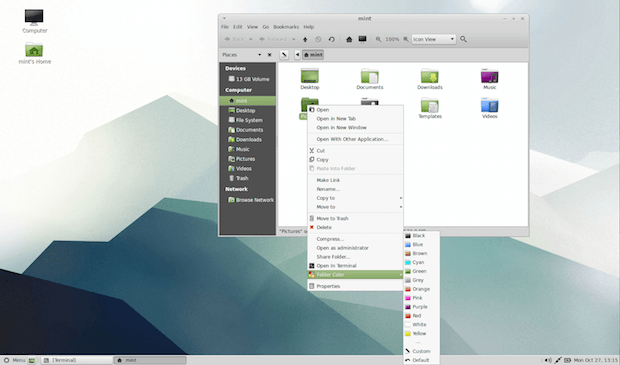Open Trash in the Places sidebar
The width and height of the screenshot is (620, 365).
248,178
